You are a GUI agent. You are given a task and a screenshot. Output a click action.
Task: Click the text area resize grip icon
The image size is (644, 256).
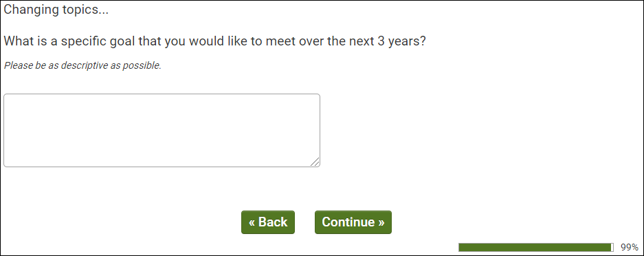pos(315,162)
